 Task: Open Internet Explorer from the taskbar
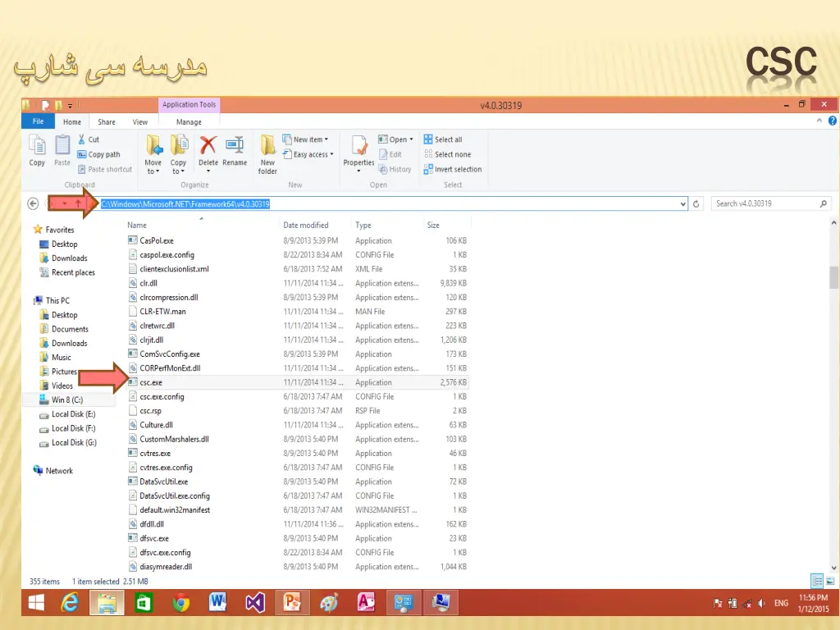point(70,603)
